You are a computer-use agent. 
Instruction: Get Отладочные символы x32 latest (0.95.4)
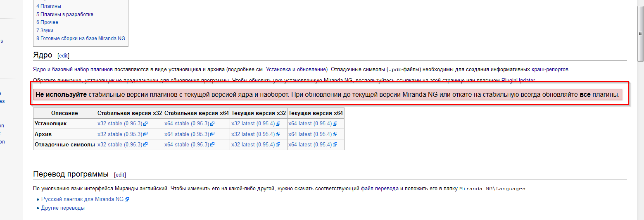pyautogui.click(x=256, y=145)
